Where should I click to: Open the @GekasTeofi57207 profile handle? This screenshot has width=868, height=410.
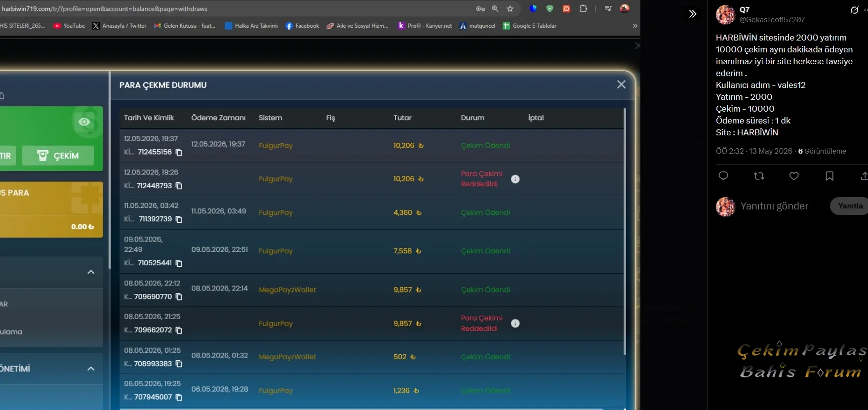pyautogui.click(x=772, y=20)
